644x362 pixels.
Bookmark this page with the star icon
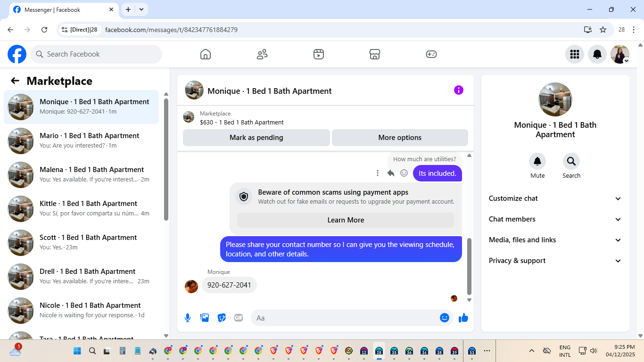(x=603, y=29)
